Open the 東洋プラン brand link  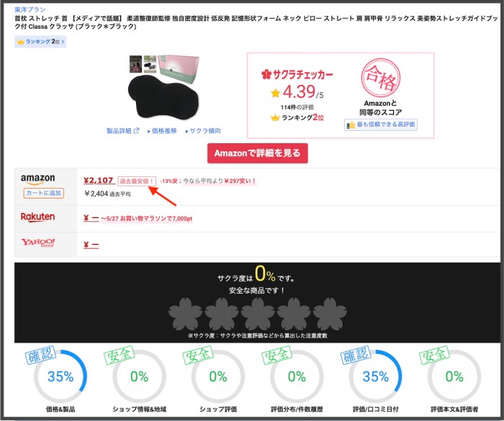tap(30, 9)
